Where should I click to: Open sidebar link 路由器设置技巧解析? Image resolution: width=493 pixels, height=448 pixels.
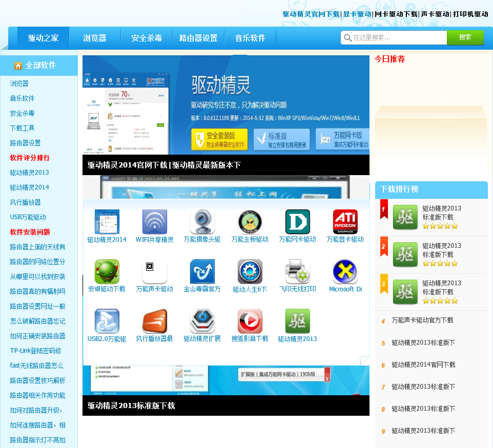coord(38,380)
